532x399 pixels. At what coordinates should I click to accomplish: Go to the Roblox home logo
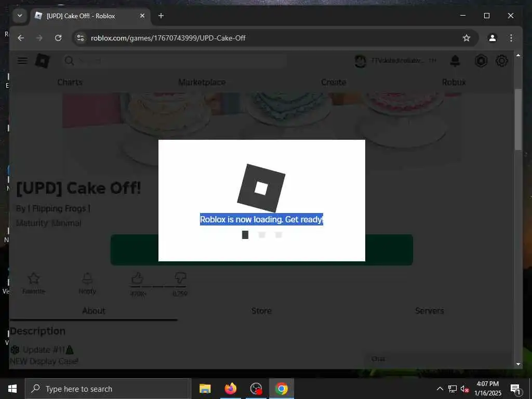coord(43,61)
